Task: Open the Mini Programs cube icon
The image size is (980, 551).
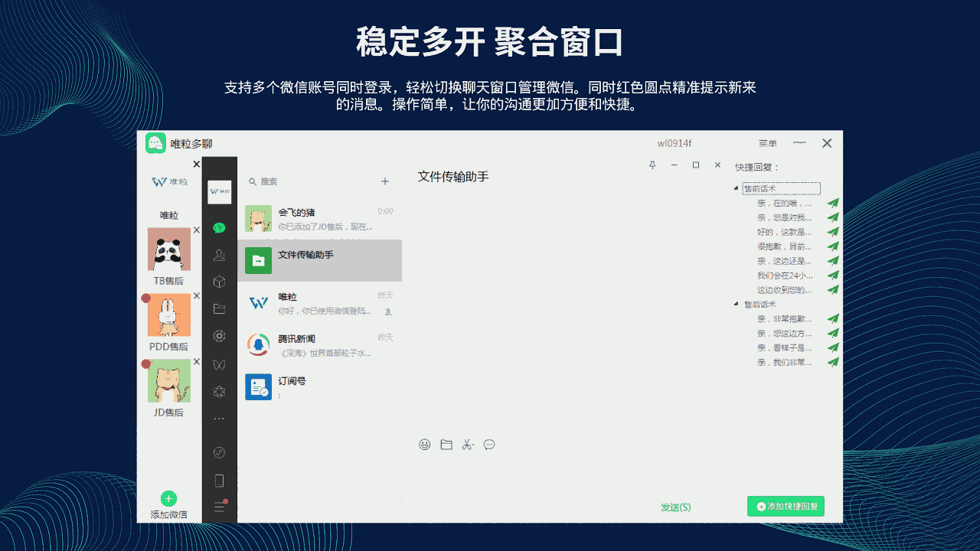Action: 219,282
